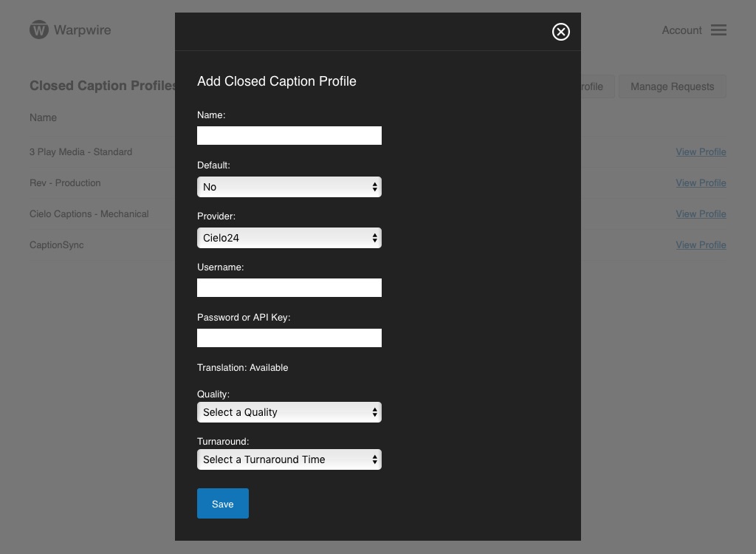Open the Provider dropdown showing Cielo24
Image resolution: width=756 pixels, height=554 pixels.
point(289,238)
